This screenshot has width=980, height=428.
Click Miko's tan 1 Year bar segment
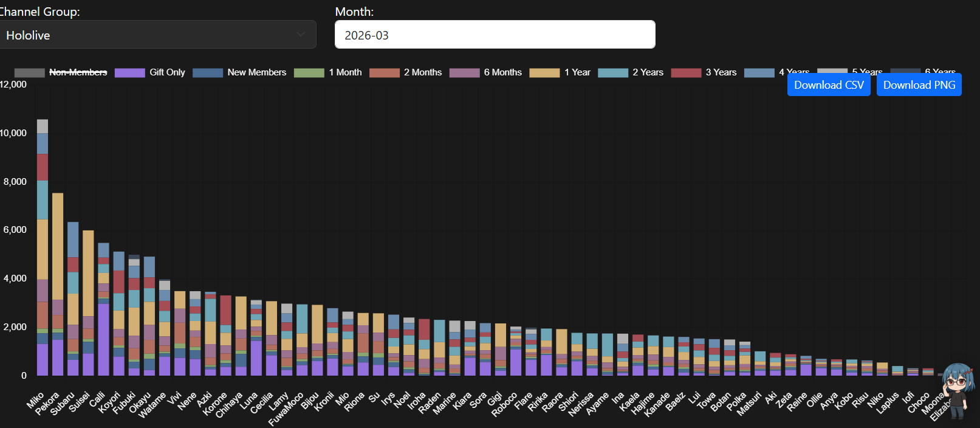[43, 249]
